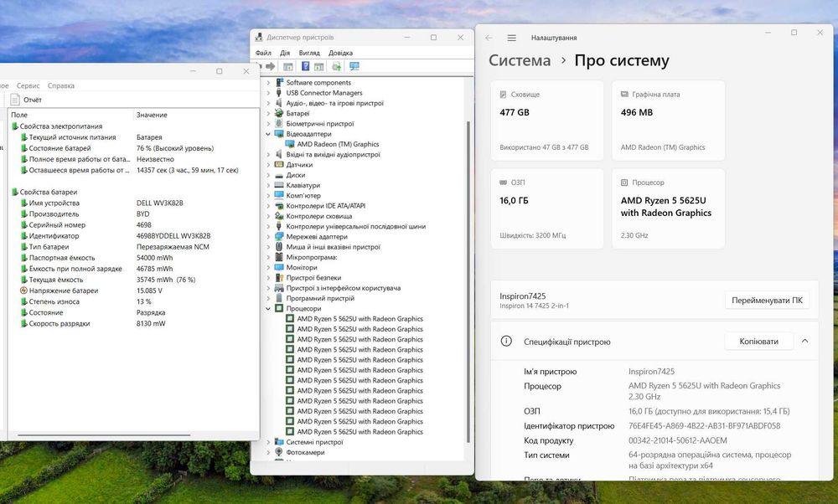Image resolution: width=838 pixels, height=504 pixels.
Task: Click the Процесор card in Settings
Action: (668, 208)
